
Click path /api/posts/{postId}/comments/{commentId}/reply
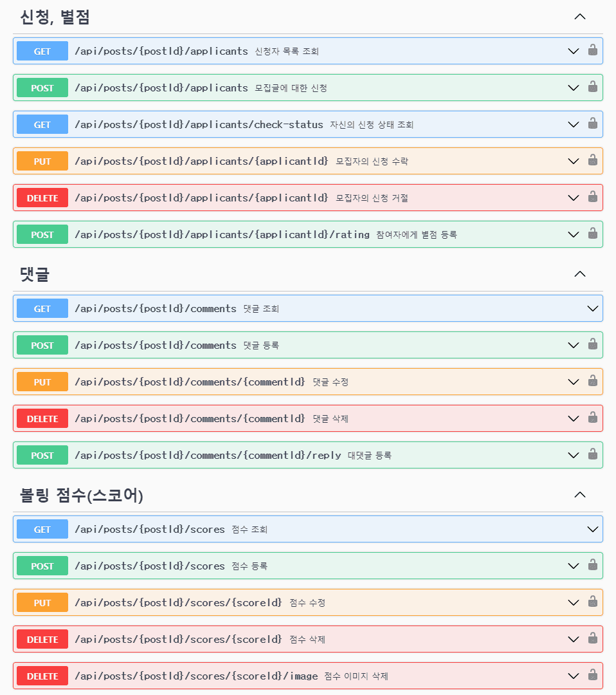click(x=208, y=455)
